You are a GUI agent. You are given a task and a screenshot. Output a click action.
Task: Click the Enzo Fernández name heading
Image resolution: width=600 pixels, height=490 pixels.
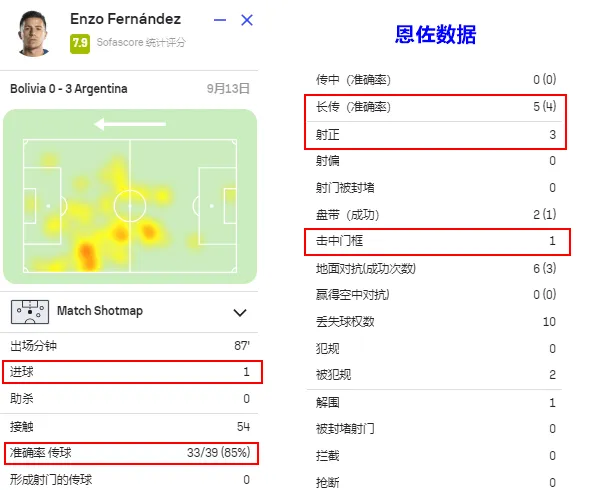126,19
